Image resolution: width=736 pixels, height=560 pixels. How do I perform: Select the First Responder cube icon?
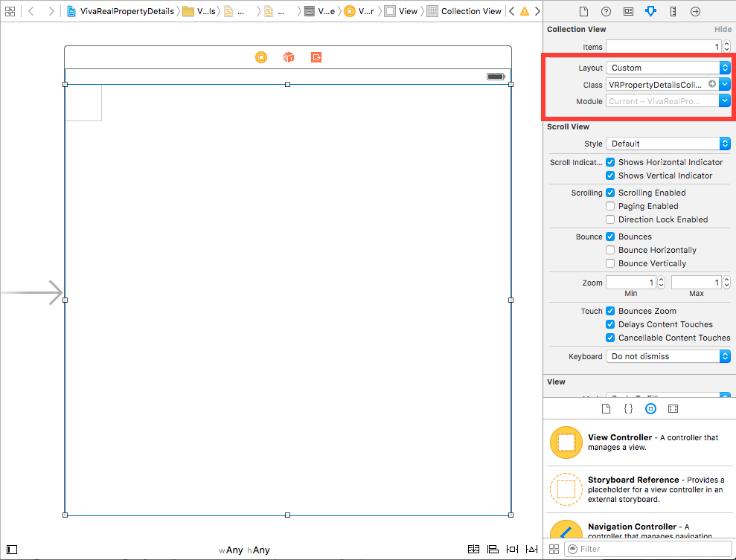coord(289,57)
